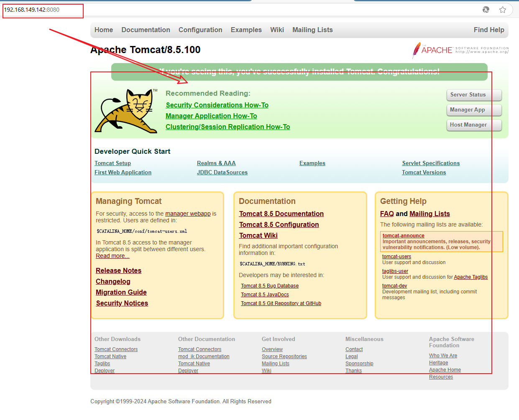This screenshot has width=519, height=420.
Task: Open the Realms & AAA link
Action: tap(216, 163)
